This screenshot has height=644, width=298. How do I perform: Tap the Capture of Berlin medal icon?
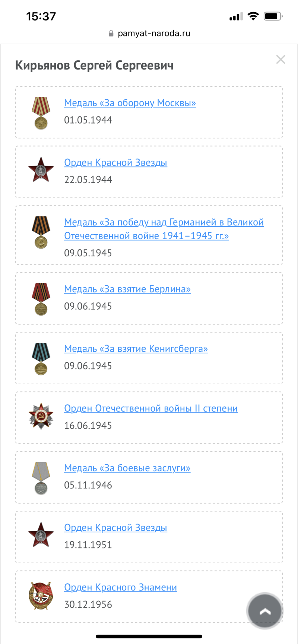coord(41,299)
